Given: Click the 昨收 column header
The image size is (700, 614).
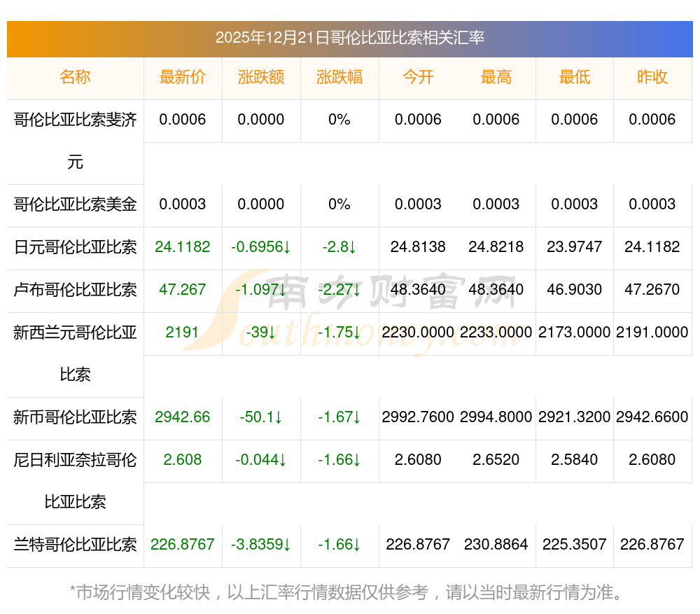Looking at the screenshot, I should coord(652,78).
